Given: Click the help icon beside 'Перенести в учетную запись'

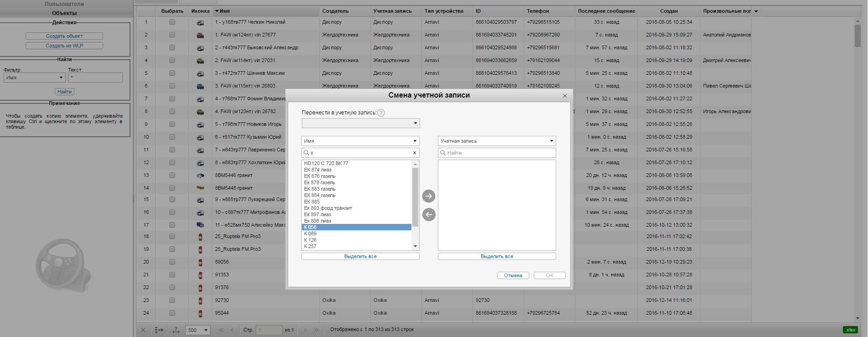Looking at the screenshot, I should (x=381, y=113).
